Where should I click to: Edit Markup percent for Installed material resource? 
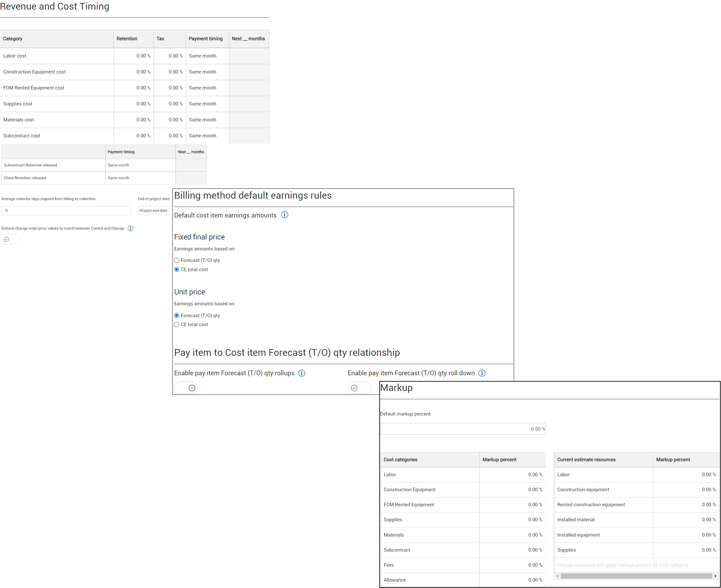686,520
